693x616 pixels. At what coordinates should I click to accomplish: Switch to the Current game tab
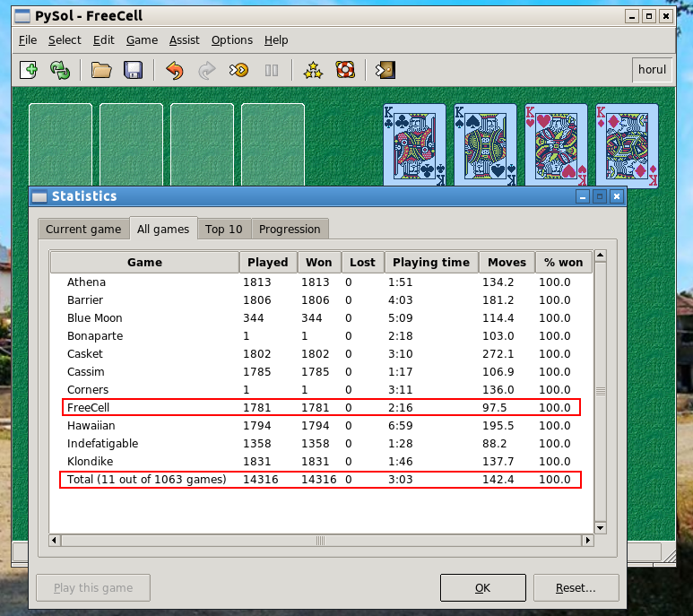coord(83,229)
